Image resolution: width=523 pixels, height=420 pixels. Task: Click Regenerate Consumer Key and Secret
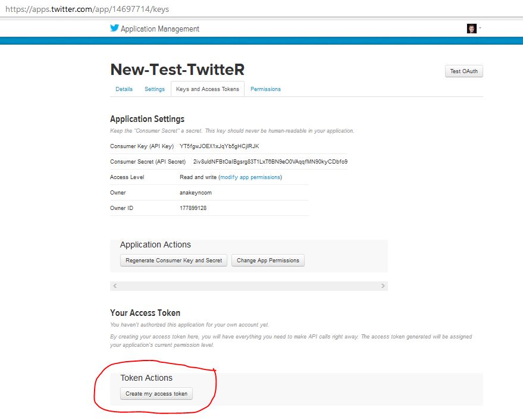click(x=174, y=261)
